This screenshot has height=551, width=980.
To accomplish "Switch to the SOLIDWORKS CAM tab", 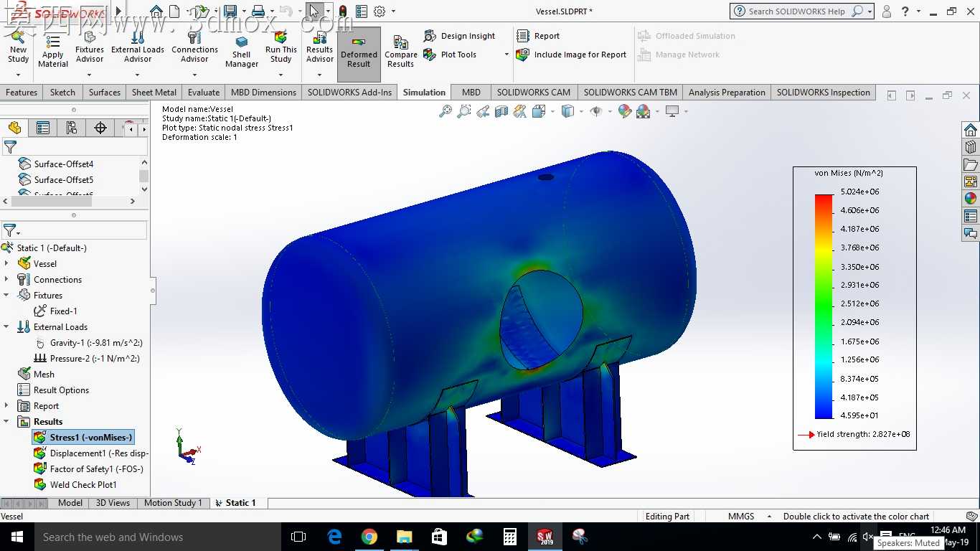I will point(534,93).
